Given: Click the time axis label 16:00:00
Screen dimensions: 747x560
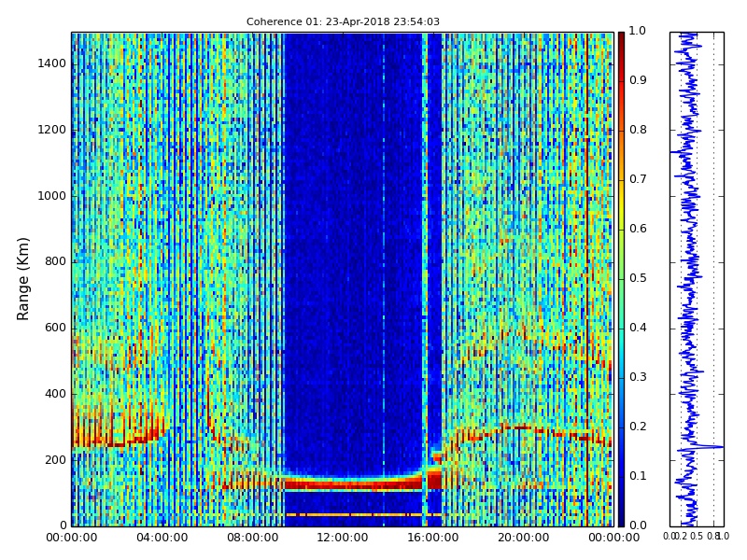Looking at the screenshot, I should tap(433, 539).
